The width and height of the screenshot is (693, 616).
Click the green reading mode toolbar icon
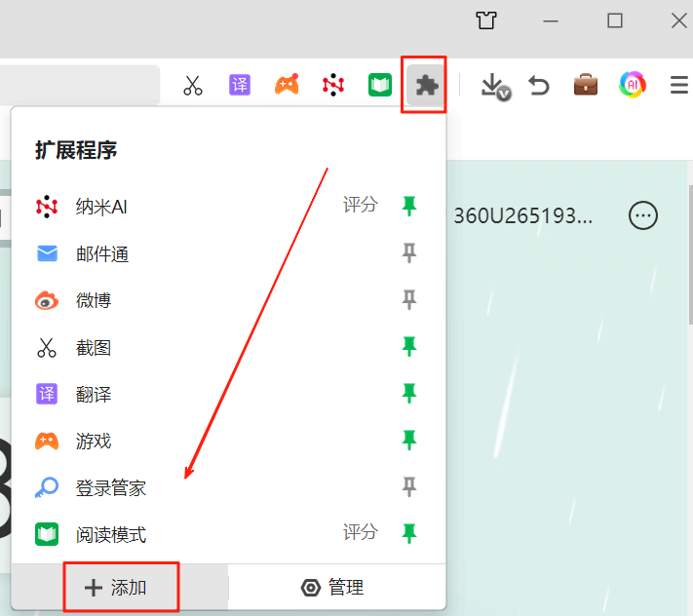tap(379, 86)
